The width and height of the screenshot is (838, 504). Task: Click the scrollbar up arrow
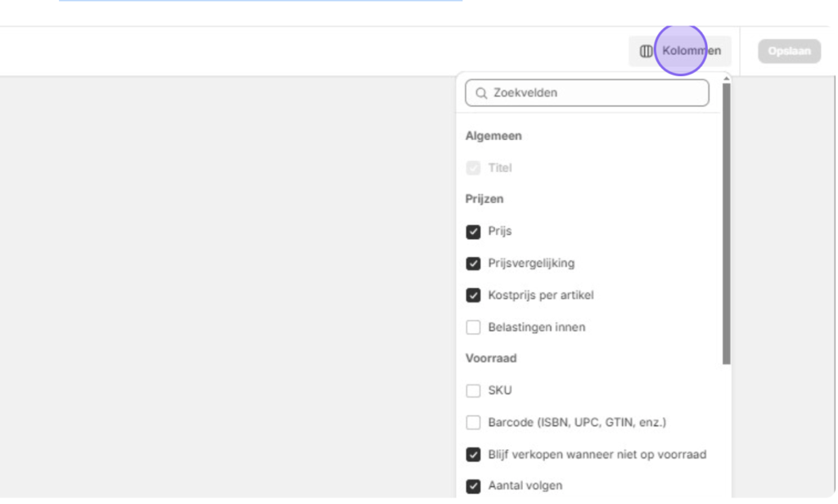click(x=727, y=78)
